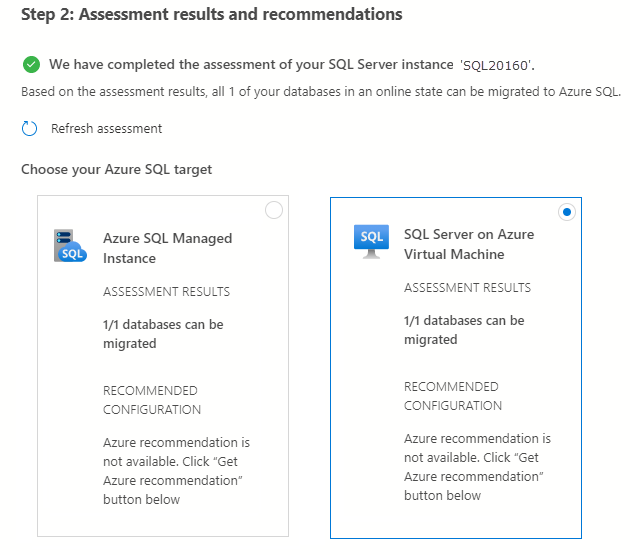Click Step 2 Assessment results heading
Viewport: 639px width, 555px height.
point(212,14)
